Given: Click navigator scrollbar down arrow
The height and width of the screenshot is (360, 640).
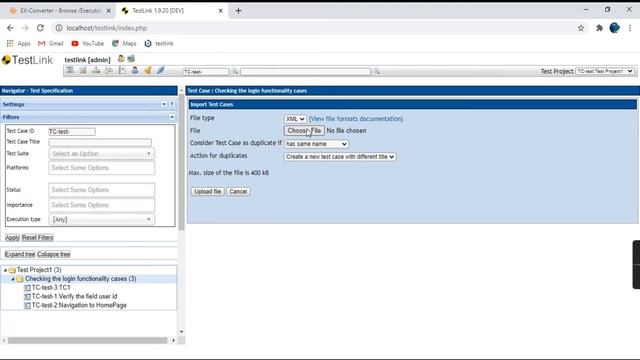Looking at the screenshot, I should click(181, 332).
